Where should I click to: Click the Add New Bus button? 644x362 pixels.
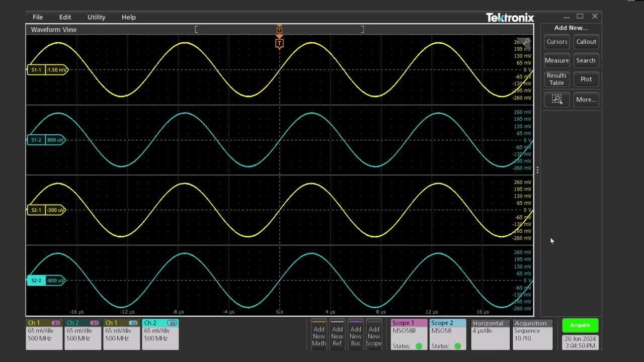click(x=356, y=334)
